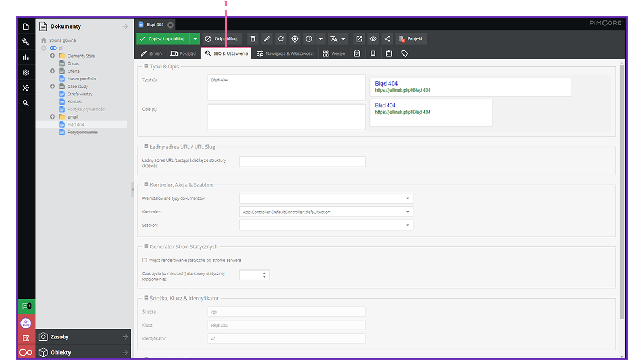Click the Ładny adres URL input field
644x360 pixels.
coord(302,162)
